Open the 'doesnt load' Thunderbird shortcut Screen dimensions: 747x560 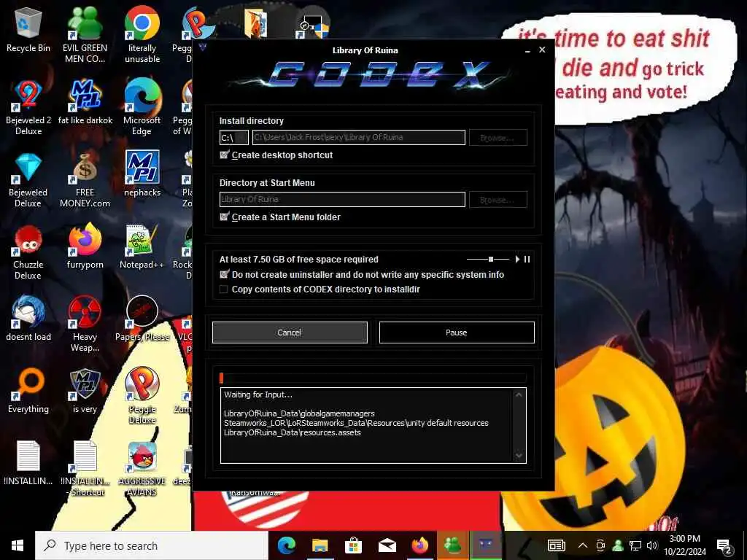pyautogui.click(x=28, y=319)
